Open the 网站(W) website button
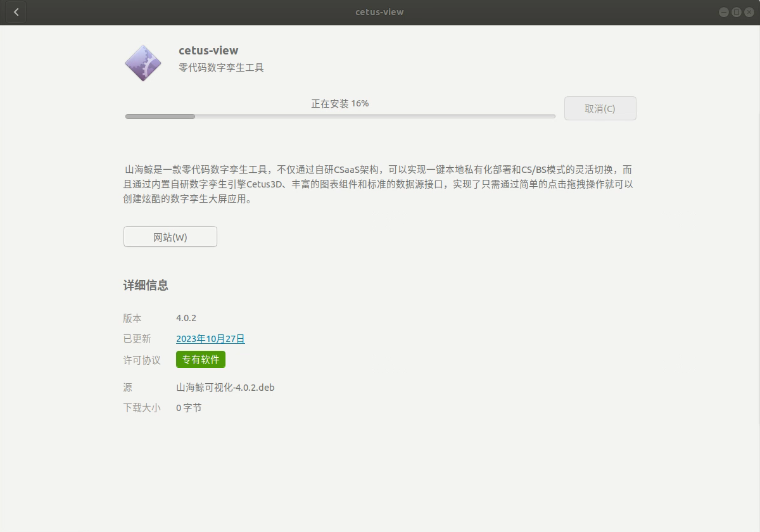 (x=170, y=237)
